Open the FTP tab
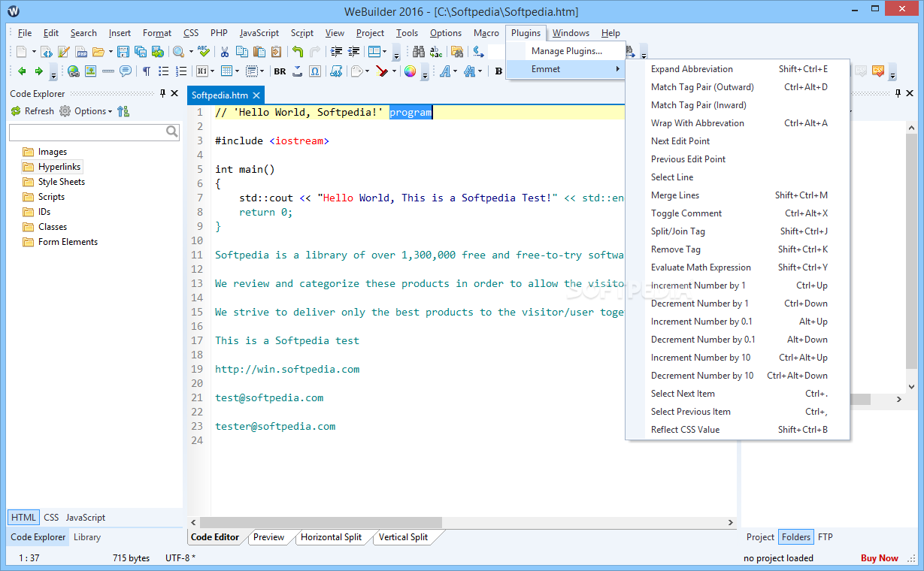924x571 pixels. [825, 537]
